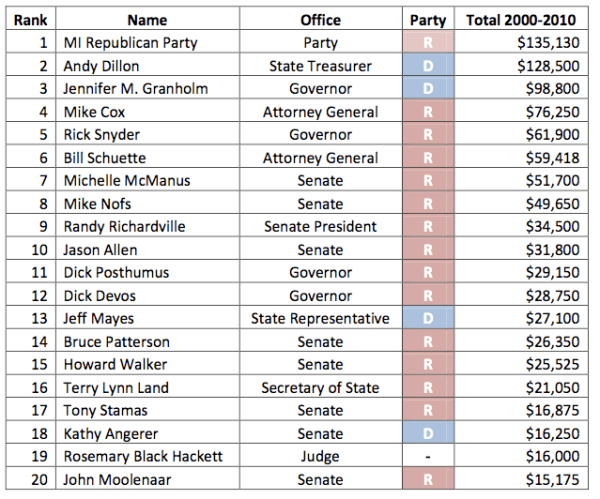This screenshot has height=499, width=600.
Task: Select the Senate President office cell
Action: (321, 227)
